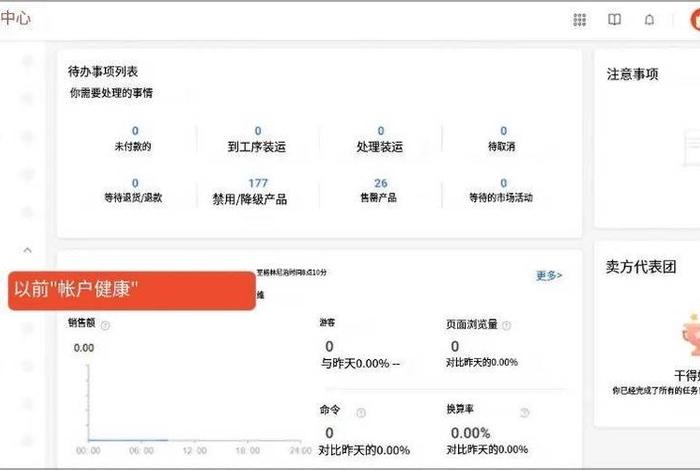Open 待取消 count item

tap(502, 139)
